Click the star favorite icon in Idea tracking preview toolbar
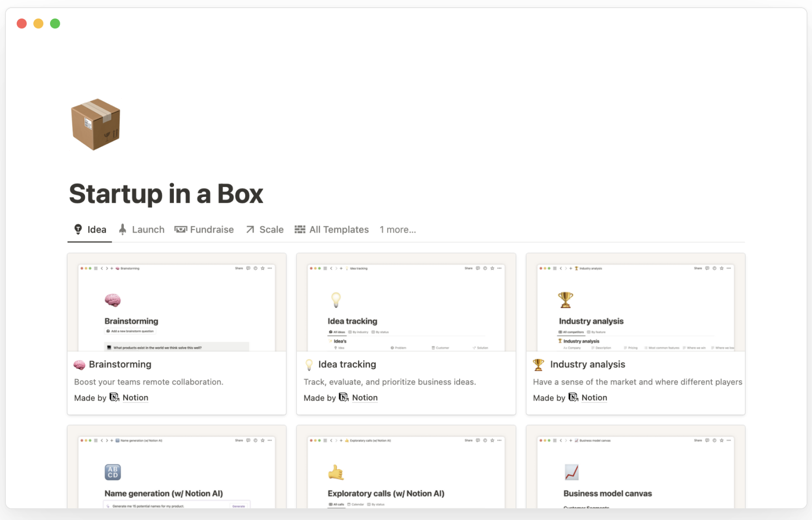The image size is (812, 520). (493, 269)
